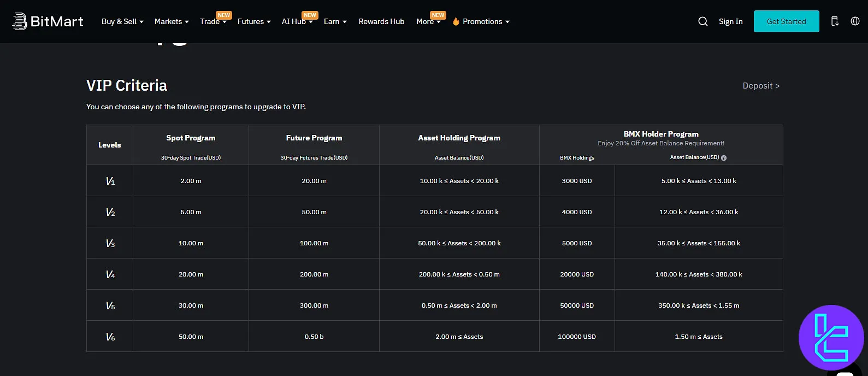Open Rewards Hub page
The width and height of the screenshot is (868, 376).
(x=381, y=21)
